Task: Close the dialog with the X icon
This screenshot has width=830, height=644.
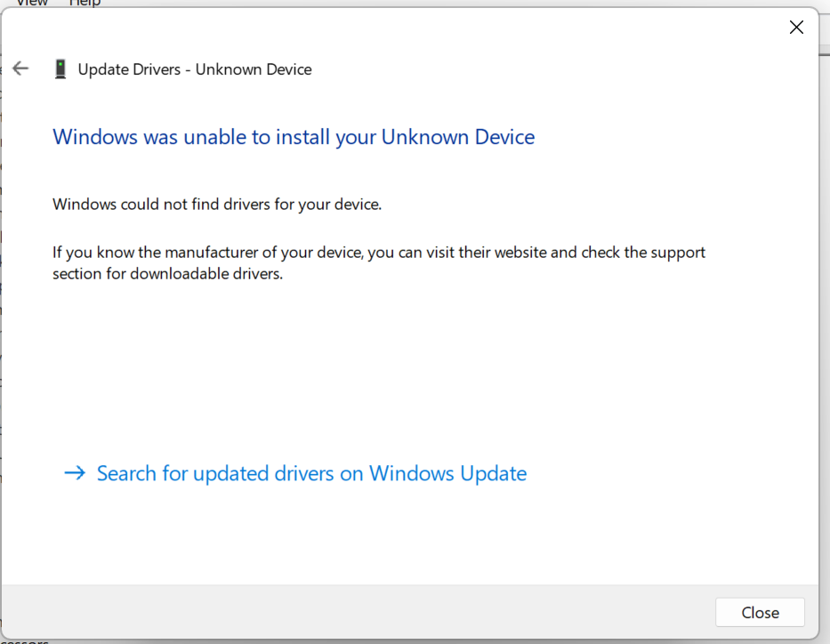Action: point(796,27)
